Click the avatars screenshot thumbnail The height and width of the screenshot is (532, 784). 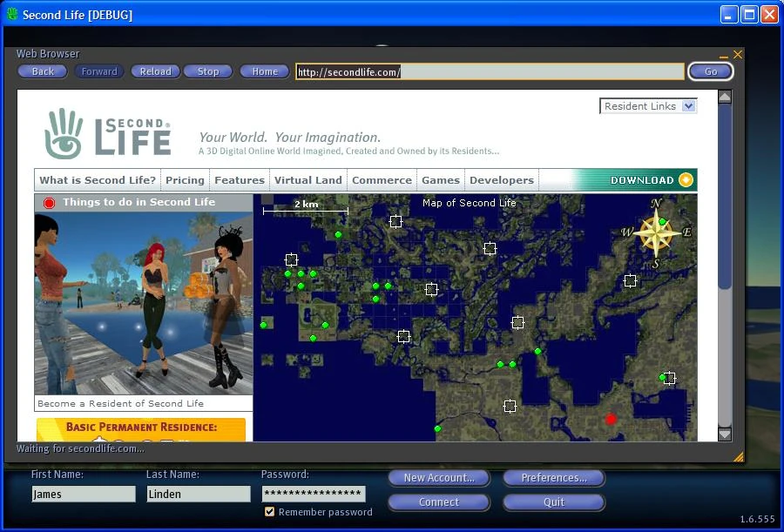click(x=144, y=303)
